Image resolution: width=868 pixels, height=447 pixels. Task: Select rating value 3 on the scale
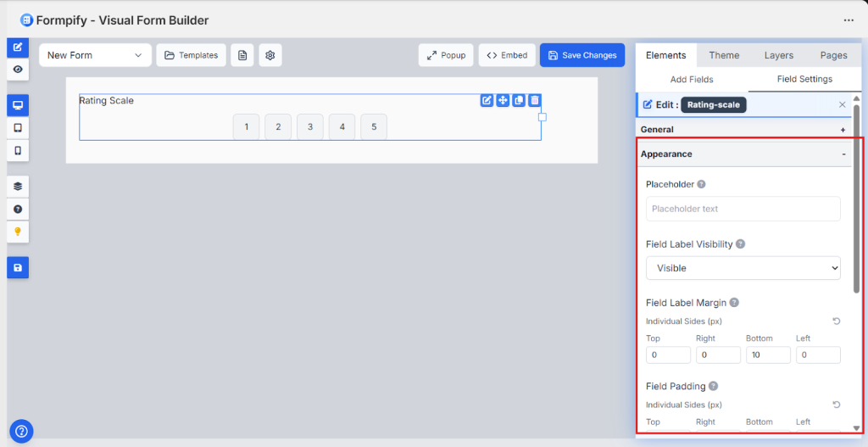coord(310,127)
